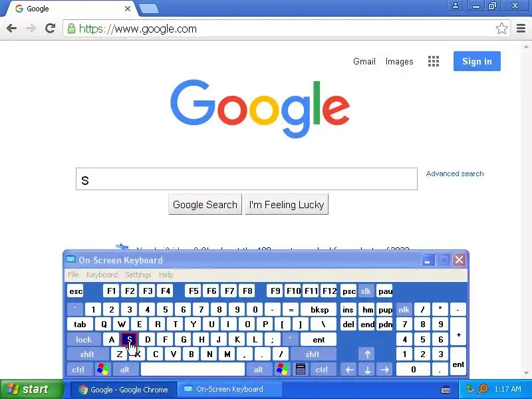This screenshot has width=532, height=399.
Task: Toggle the right alt key
Action: [259, 369]
